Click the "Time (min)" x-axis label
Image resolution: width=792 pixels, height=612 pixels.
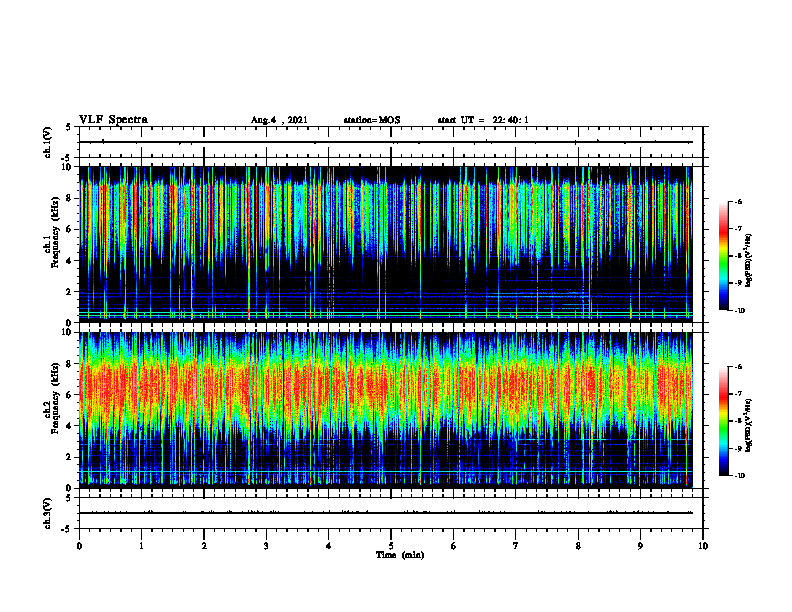pos(400,555)
